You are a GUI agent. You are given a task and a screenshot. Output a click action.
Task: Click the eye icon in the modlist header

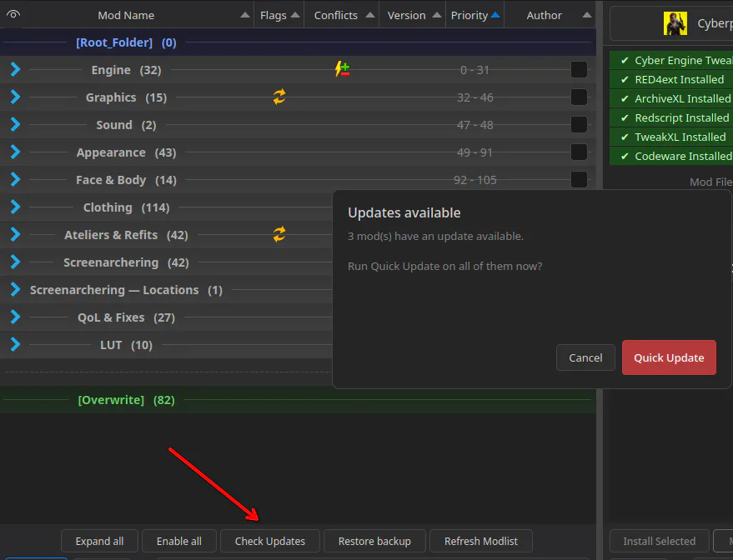coord(13,14)
